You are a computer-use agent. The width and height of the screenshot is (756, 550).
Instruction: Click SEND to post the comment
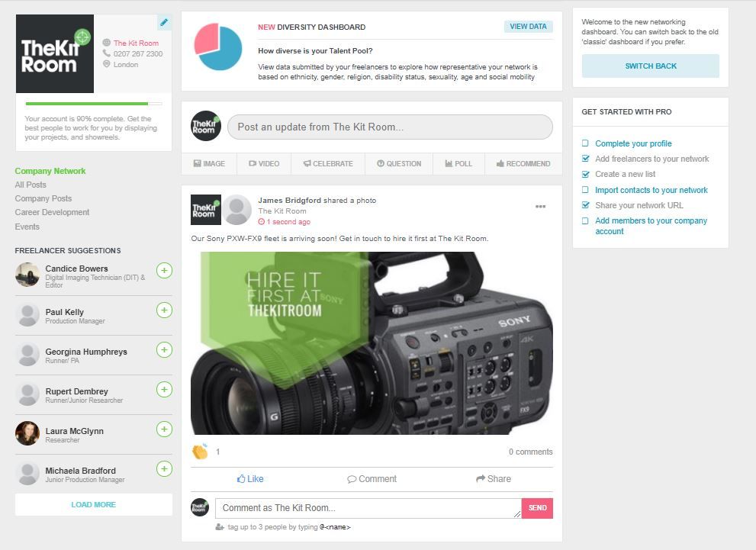point(537,508)
